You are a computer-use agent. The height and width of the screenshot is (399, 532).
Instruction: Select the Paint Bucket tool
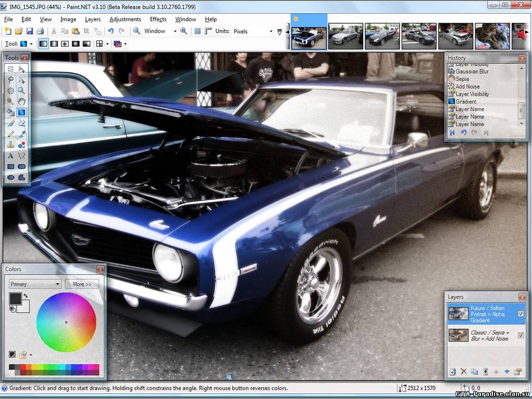click(10, 112)
